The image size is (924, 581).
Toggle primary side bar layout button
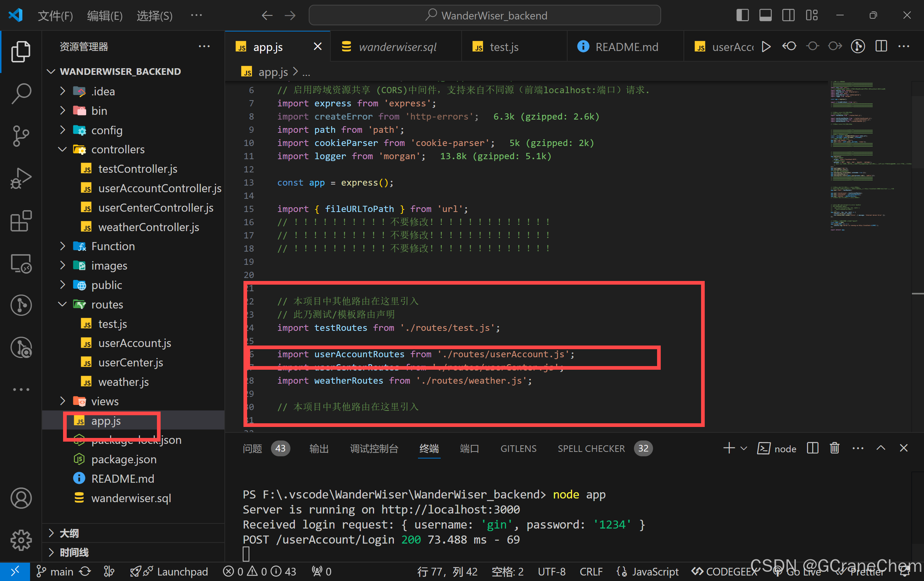tap(742, 15)
